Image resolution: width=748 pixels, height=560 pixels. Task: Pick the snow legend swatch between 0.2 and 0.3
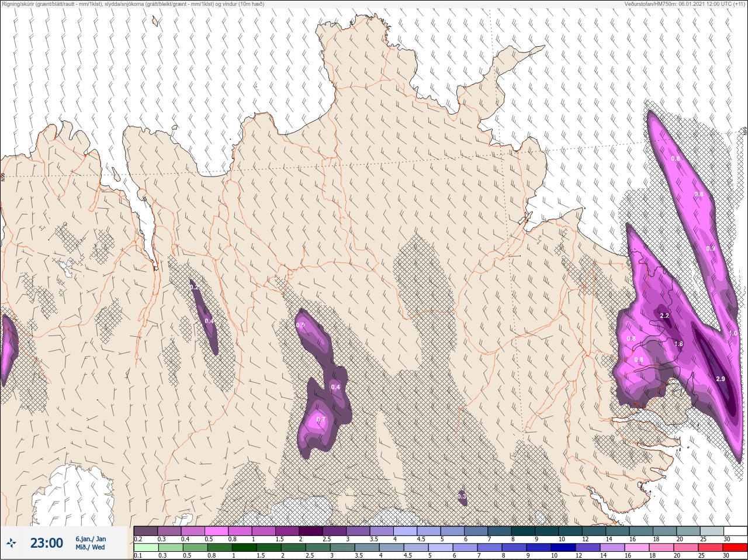146,531
